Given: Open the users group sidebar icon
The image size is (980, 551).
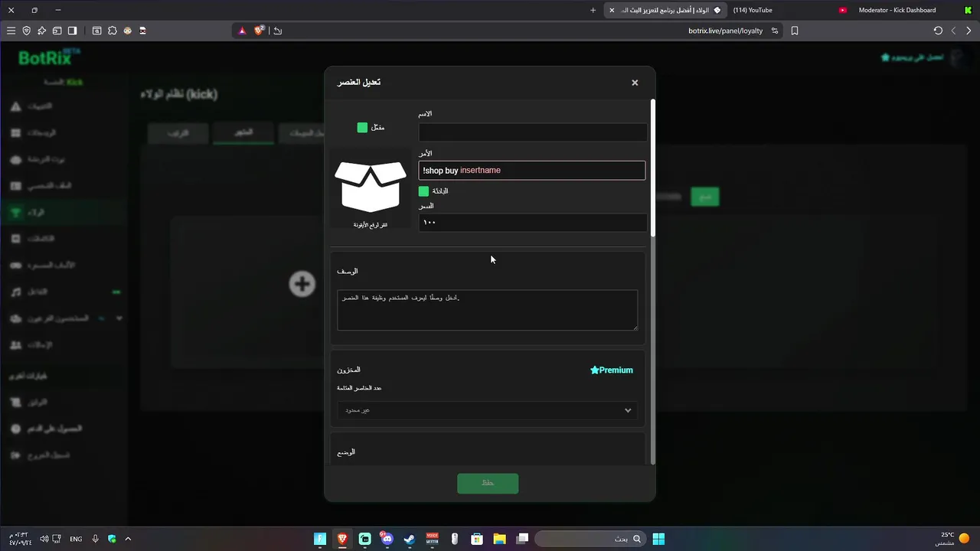Looking at the screenshot, I should (15, 345).
